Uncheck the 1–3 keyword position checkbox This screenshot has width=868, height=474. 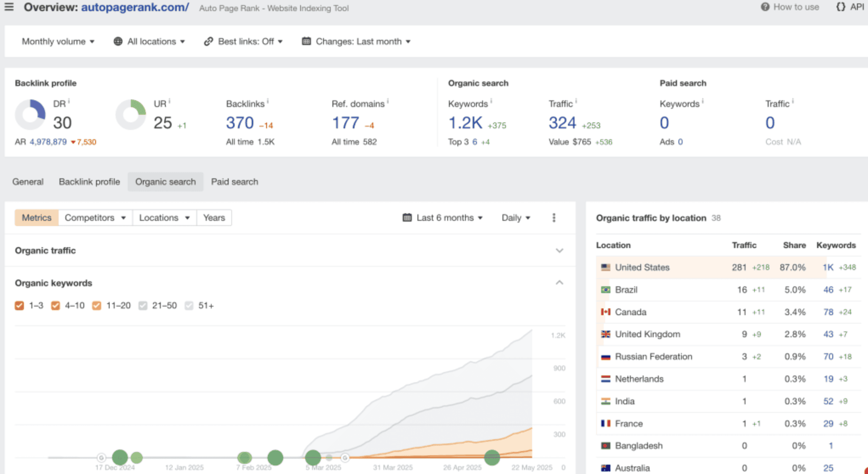click(19, 306)
